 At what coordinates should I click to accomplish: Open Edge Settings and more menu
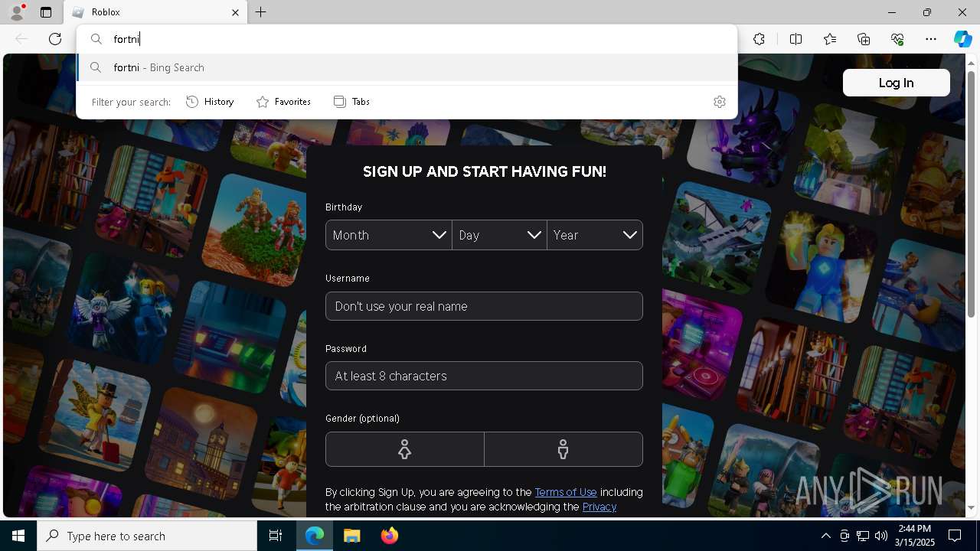(x=931, y=39)
